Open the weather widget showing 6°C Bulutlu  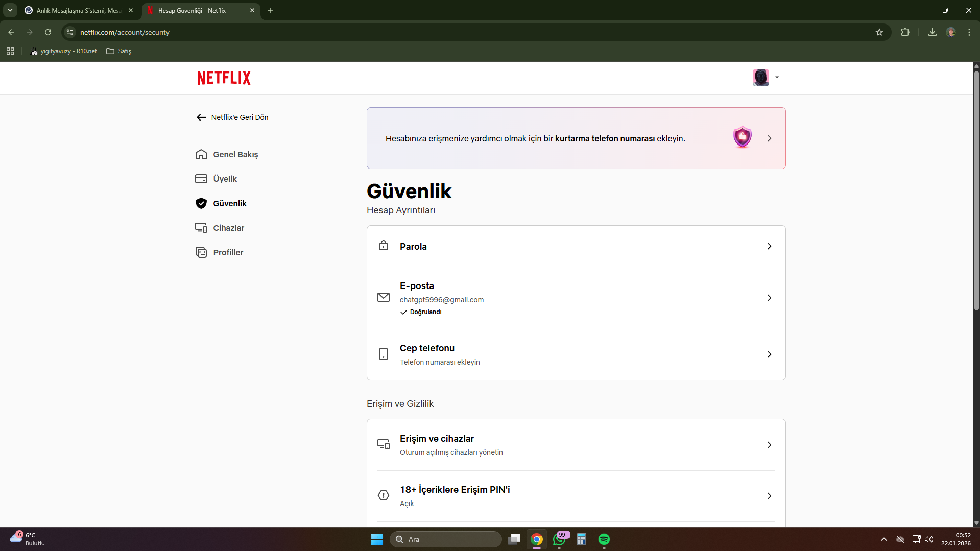28,539
